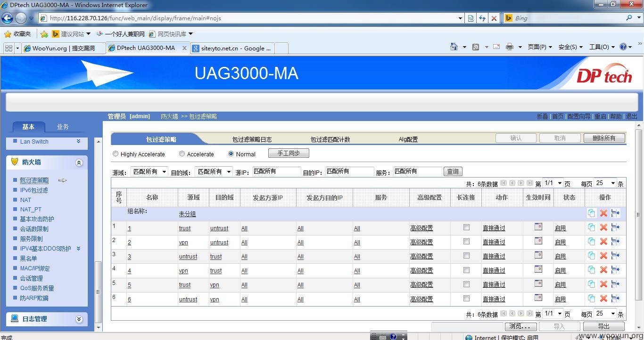Open top page number 1/1 dropdown
This screenshot has height=340, width=644.
[x=553, y=183]
